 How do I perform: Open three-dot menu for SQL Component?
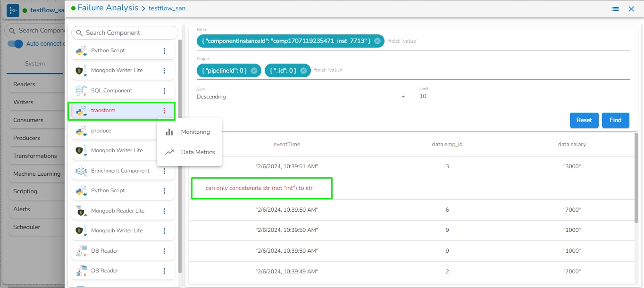(164, 91)
